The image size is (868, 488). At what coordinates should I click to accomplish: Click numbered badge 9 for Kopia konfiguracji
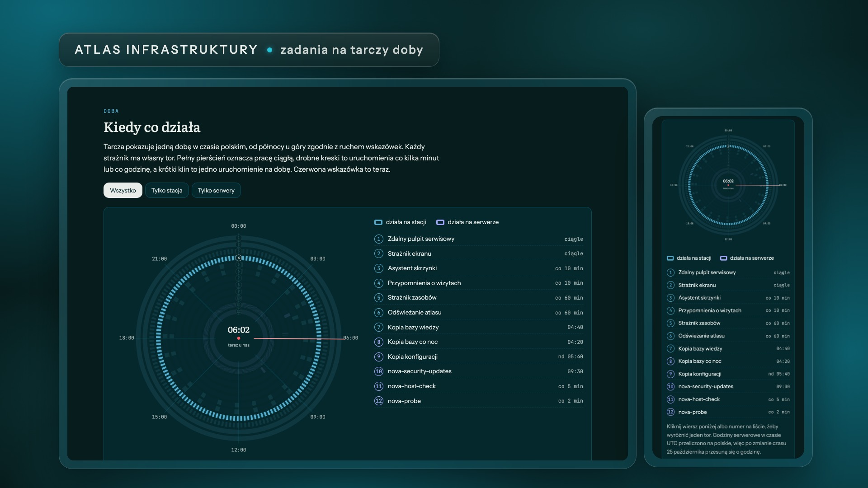click(379, 357)
